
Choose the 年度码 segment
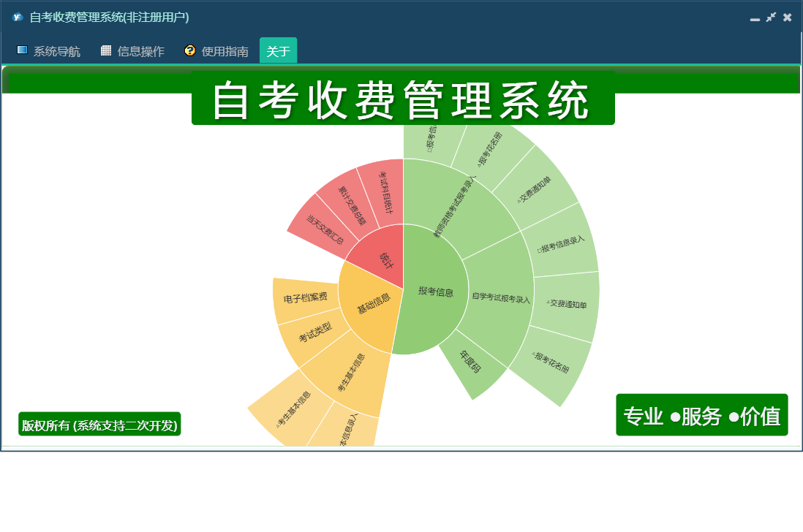click(471, 363)
